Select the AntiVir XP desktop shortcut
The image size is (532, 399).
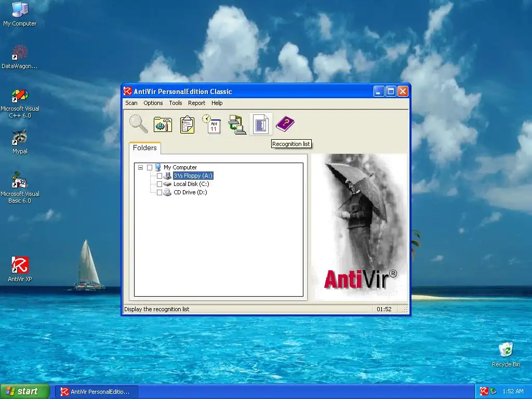[20, 270]
